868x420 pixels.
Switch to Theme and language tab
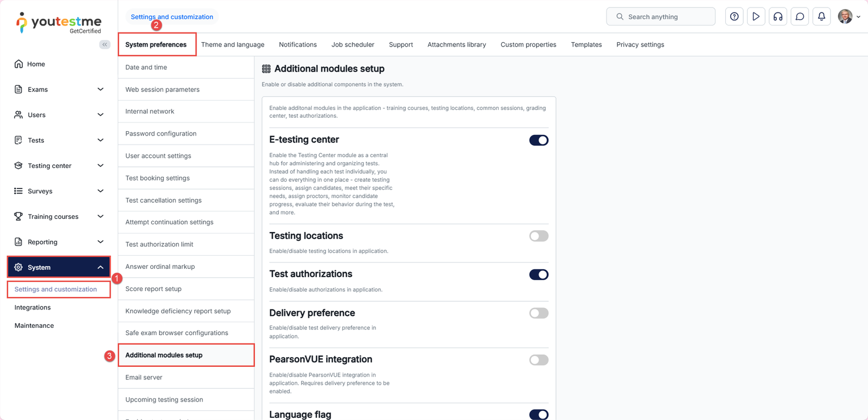coord(233,44)
